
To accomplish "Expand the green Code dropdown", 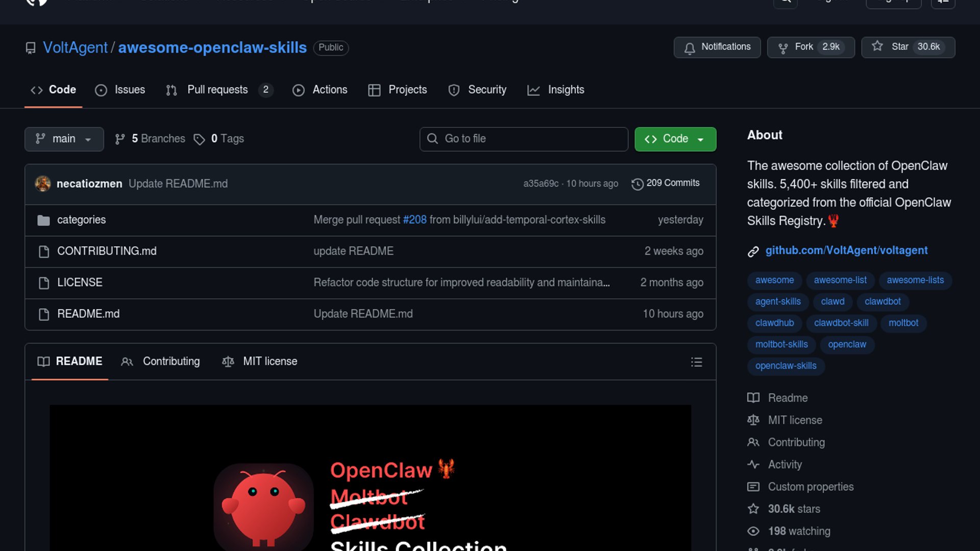I will click(x=675, y=139).
